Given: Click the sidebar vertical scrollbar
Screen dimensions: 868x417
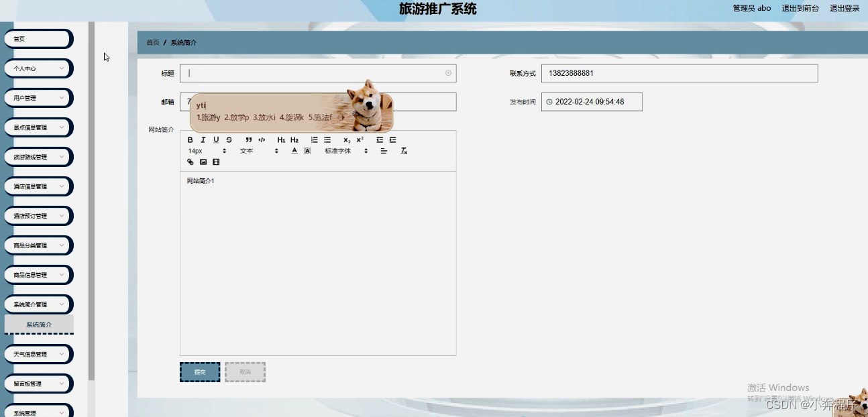Looking at the screenshot, I should click(x=91, y=201).
